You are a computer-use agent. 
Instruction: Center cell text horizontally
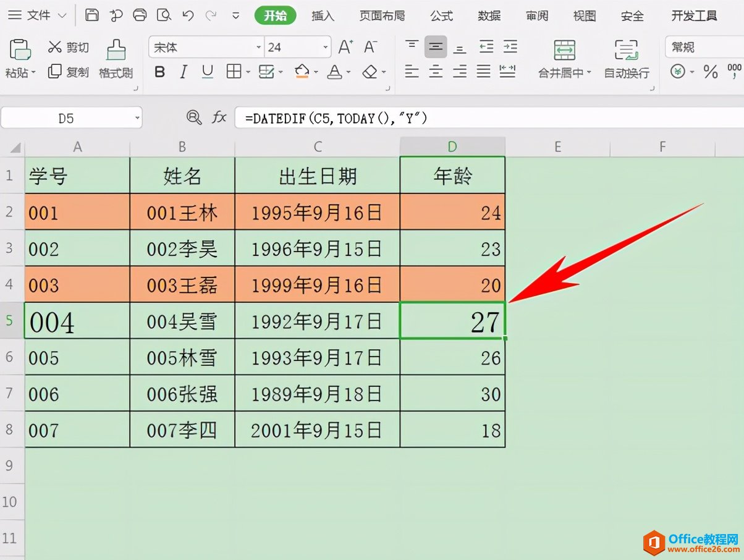(436, 72)
